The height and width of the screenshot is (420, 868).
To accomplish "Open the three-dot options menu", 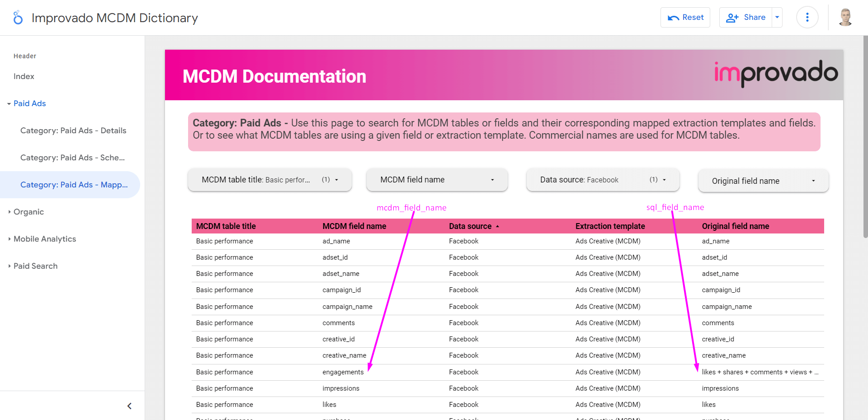I will pos(807,17).
